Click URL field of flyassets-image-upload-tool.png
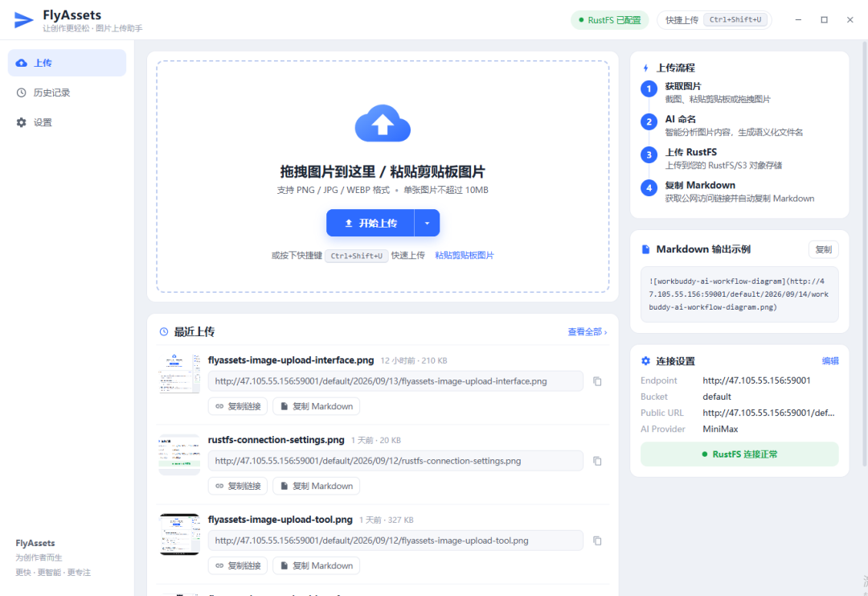Image resolution: width=868 pixels, height=596 pixels. coord(395,541)
